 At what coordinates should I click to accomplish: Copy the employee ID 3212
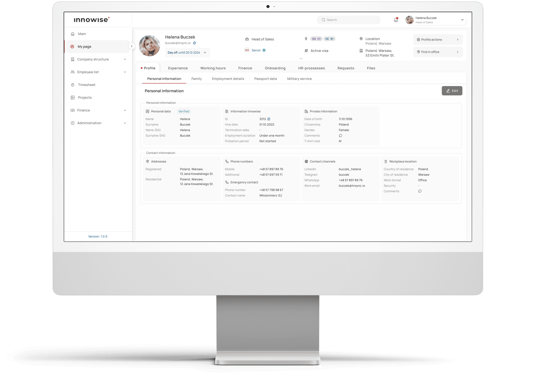click(269, 119)
